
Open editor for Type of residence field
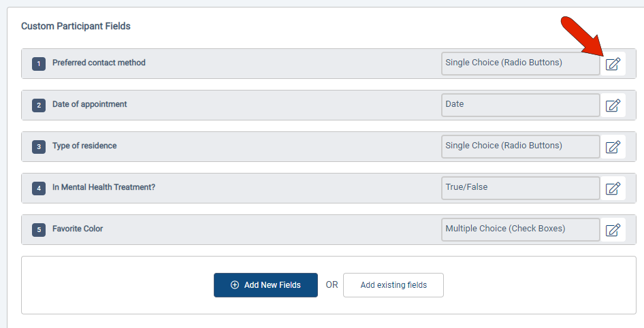coord(613,147)
